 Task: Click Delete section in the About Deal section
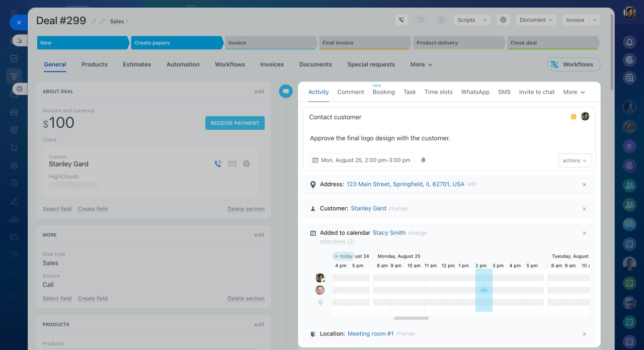246,209
